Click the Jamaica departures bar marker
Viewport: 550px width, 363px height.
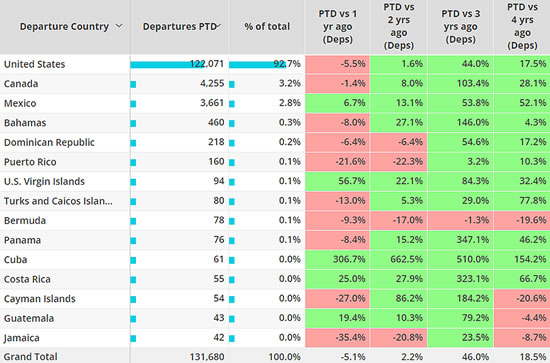coord(133,338)
